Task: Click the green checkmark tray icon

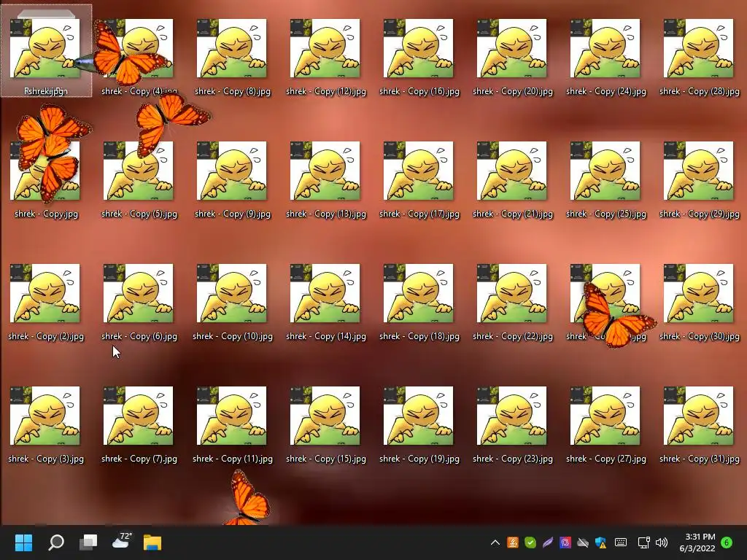Action: (530, 542)
